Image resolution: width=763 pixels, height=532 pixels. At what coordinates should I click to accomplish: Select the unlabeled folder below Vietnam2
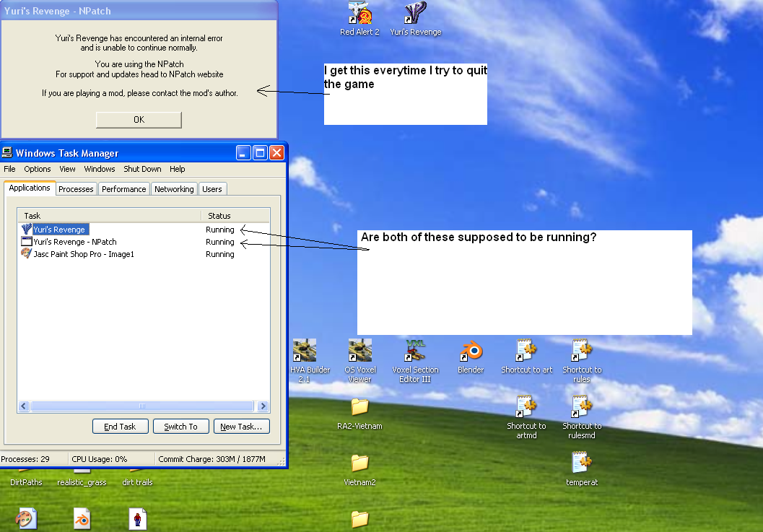(360, 519)
